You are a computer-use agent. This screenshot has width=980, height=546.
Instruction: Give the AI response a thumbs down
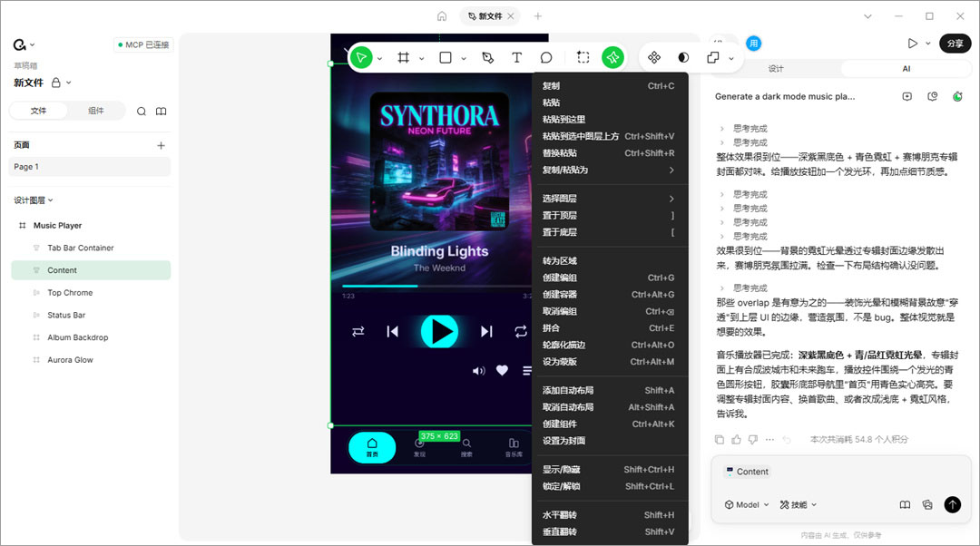pyautogui.click(x=753, y=440)
